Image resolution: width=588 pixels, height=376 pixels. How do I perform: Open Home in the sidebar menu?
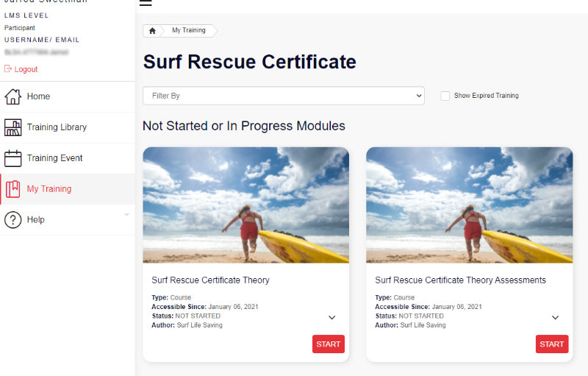click(68, 96)
